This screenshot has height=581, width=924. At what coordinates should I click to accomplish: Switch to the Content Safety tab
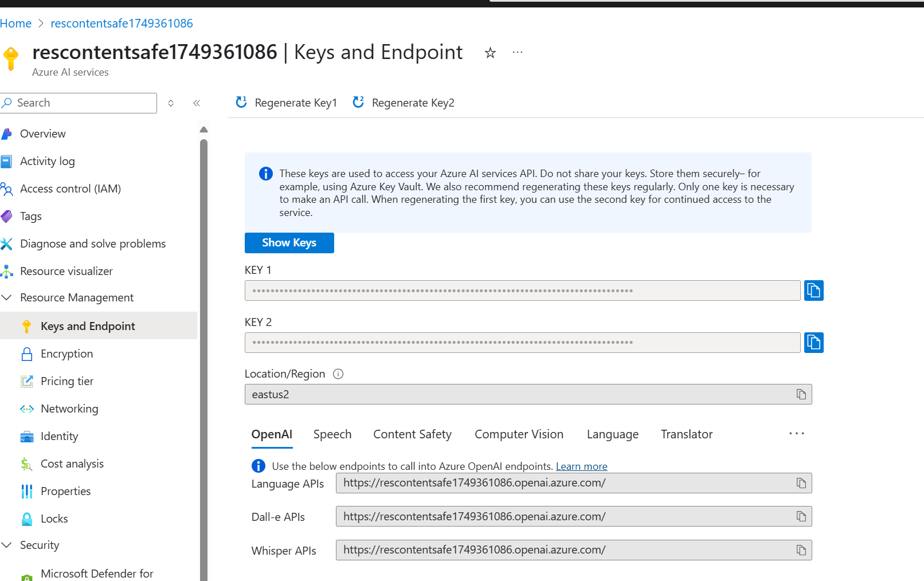[412, 434]
